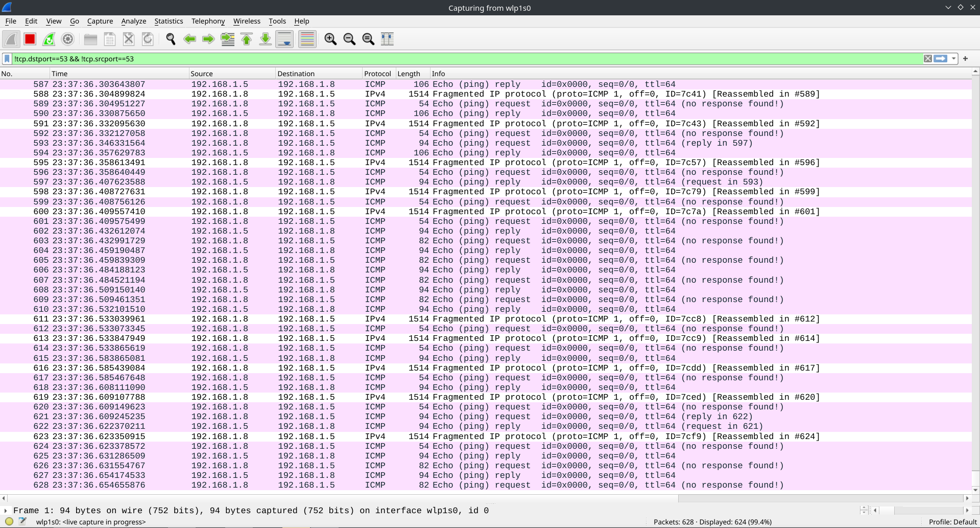Toggle packet list colorization
980x528 pixels.
tap(307, 39)
